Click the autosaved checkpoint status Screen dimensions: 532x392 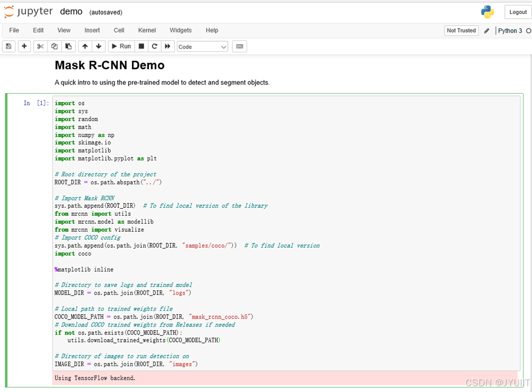point(106,12)
